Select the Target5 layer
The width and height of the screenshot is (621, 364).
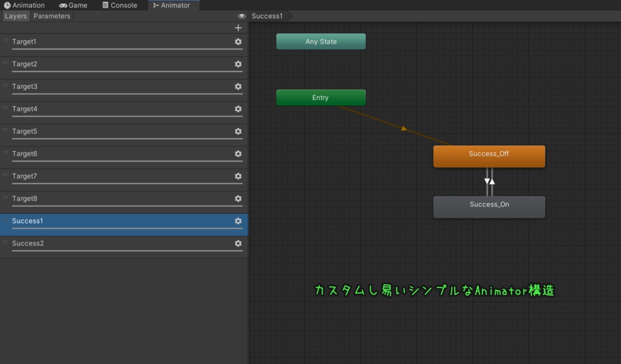click(124, 135)
